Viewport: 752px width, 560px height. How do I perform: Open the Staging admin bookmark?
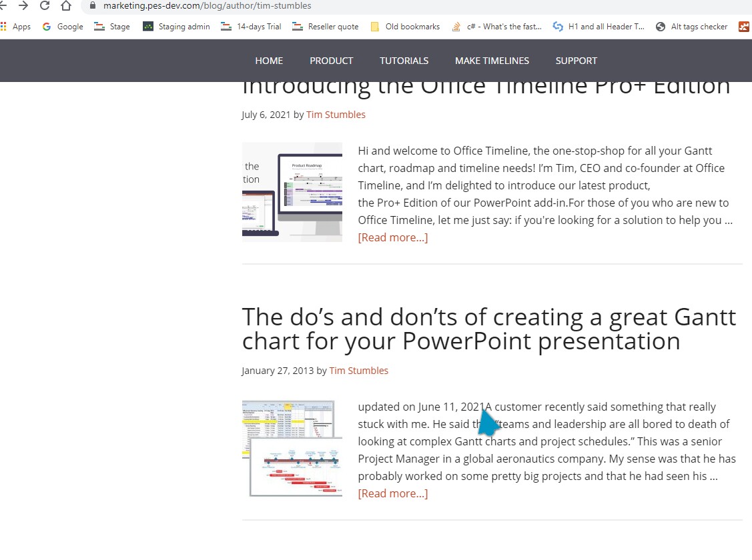(175, 26)
